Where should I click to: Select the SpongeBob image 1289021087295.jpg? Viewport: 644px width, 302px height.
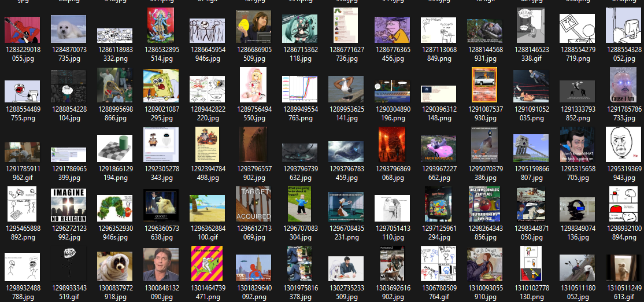click(x=161, y=86)
